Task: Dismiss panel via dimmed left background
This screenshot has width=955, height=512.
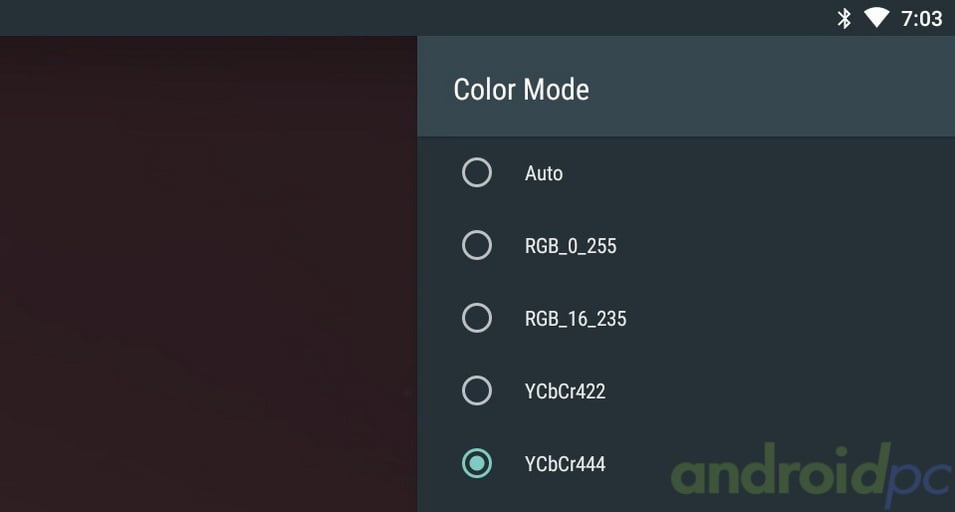Action: click(208, 274)
